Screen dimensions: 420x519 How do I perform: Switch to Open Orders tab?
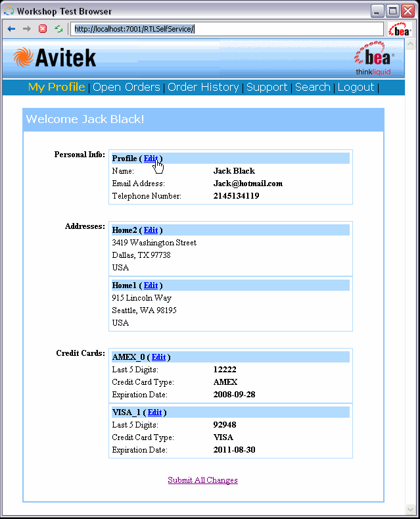(x=126, y=87)
